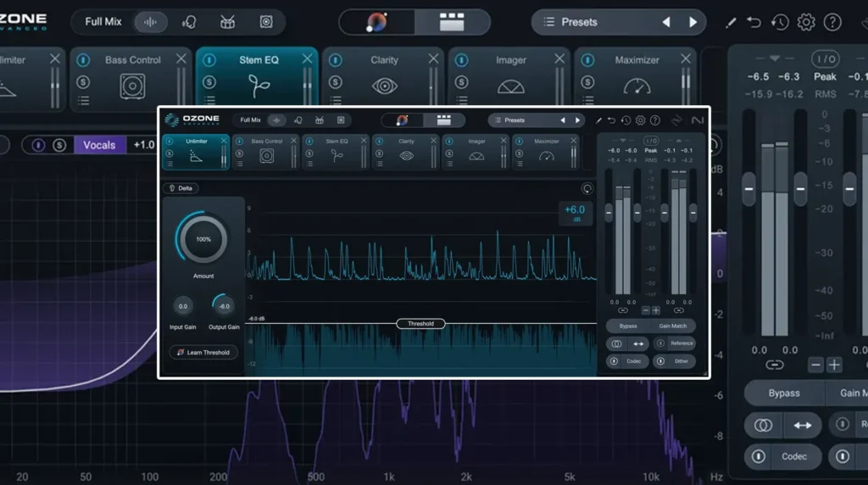Click the reset loop icon in inset window
Screen dimensions: 868x485
click(587, 189)
